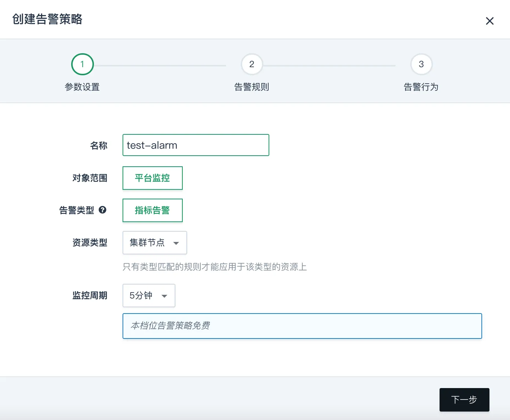Click the 资源类型 field label

click(x=90, y=243)
